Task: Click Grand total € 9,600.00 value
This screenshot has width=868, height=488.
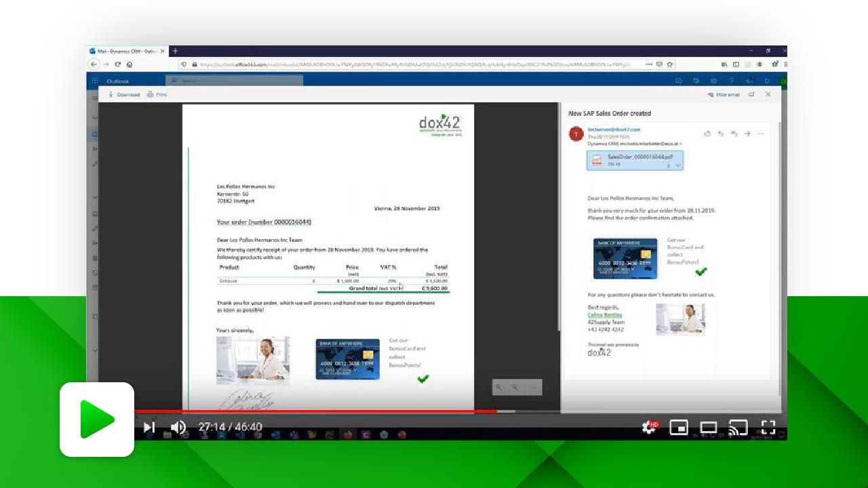Action: pos(435,288)
